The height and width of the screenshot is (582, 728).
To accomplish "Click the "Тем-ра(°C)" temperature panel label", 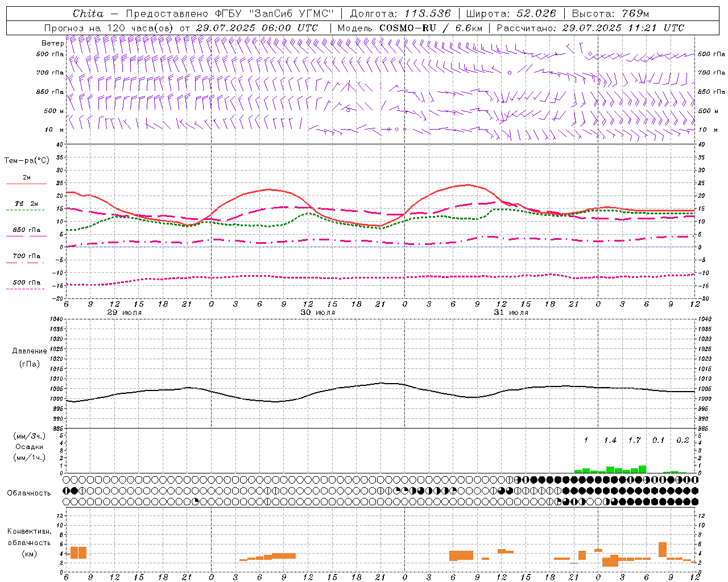I will 27,161.
